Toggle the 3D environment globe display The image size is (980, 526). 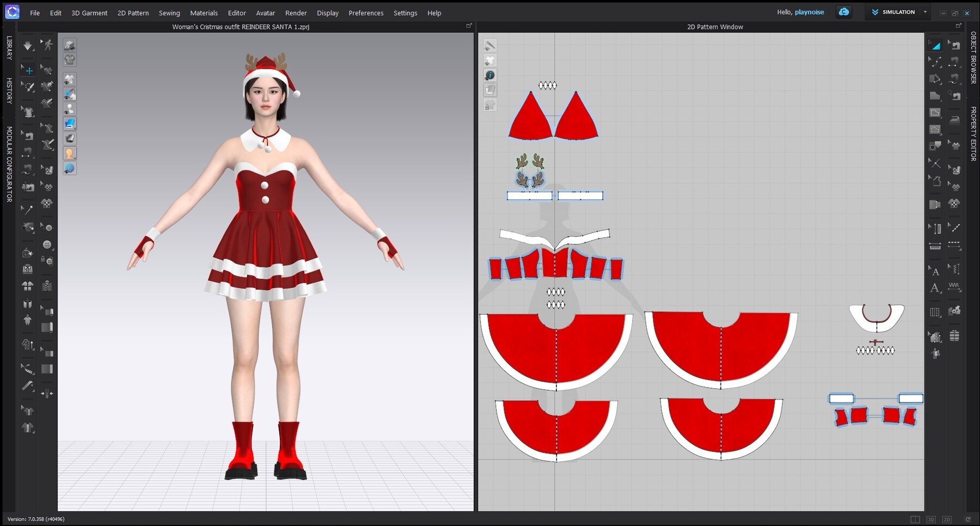(69, 168)
